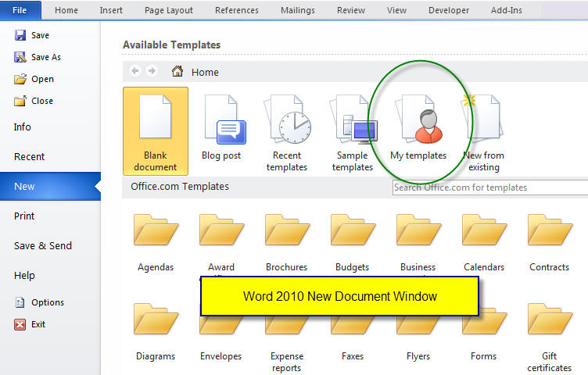Image resolution: width=588 pixels, height=375 pixels.
Task: Switch to the View tab
Action: click(396, 10)
